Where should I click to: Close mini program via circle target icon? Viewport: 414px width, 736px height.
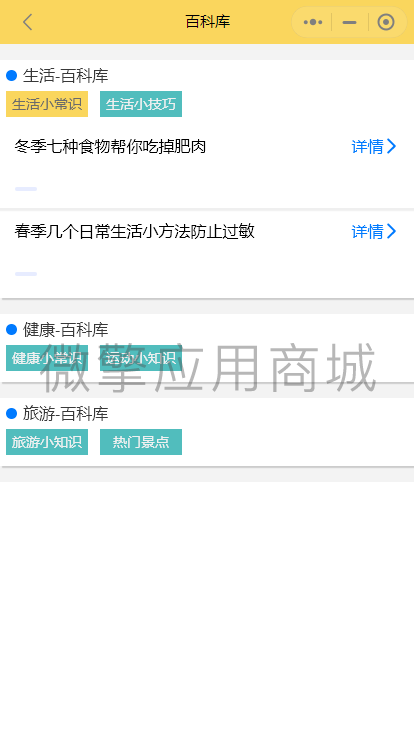pyautogui.click(x=386, y=22)
